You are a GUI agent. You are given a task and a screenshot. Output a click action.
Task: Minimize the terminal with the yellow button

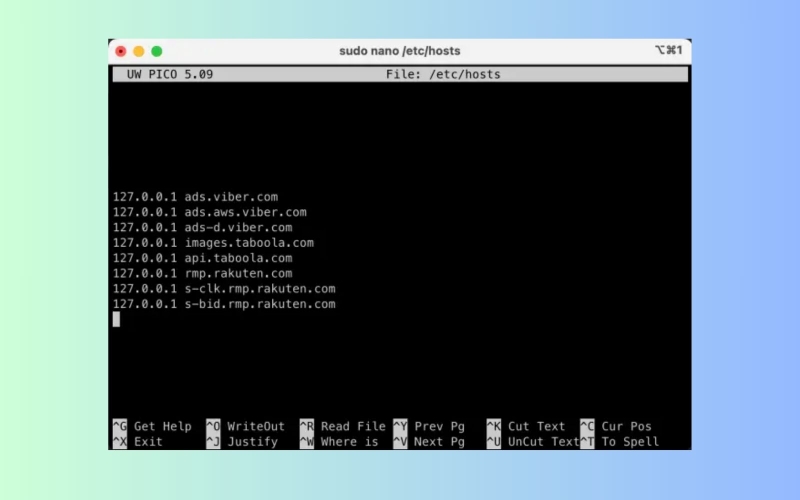coord(139,51)
